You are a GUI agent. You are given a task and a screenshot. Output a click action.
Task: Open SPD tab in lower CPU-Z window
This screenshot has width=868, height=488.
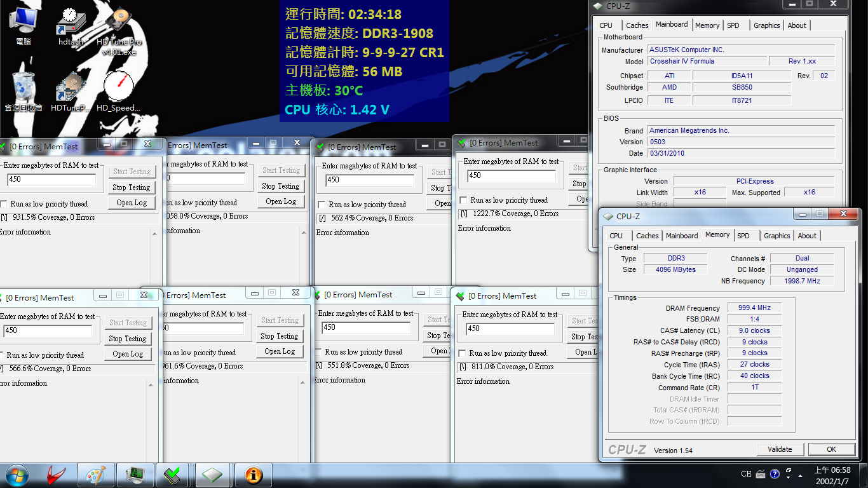[743, 236]
